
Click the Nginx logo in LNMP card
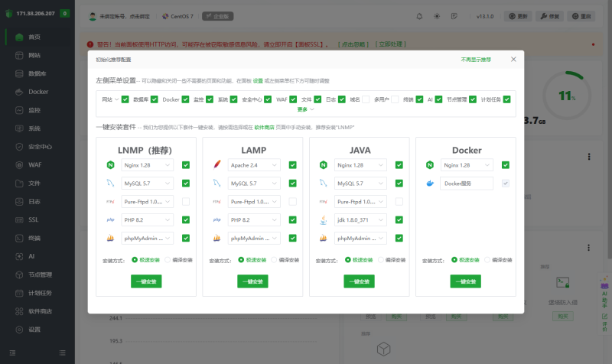tap(110, 165)
